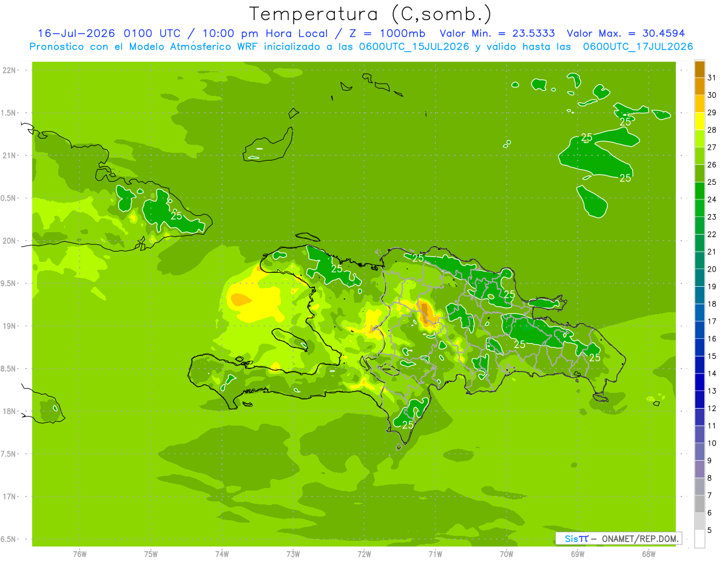Click the '72W' longitude axis label

[x=364, y=554]
